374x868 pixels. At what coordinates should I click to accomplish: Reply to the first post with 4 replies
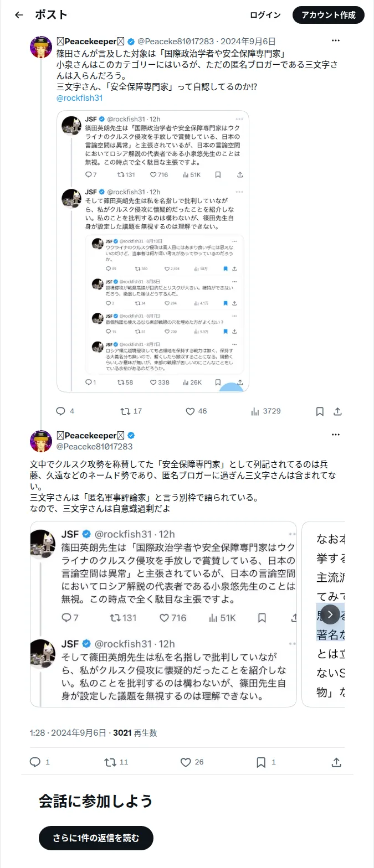tap(65, 411)
